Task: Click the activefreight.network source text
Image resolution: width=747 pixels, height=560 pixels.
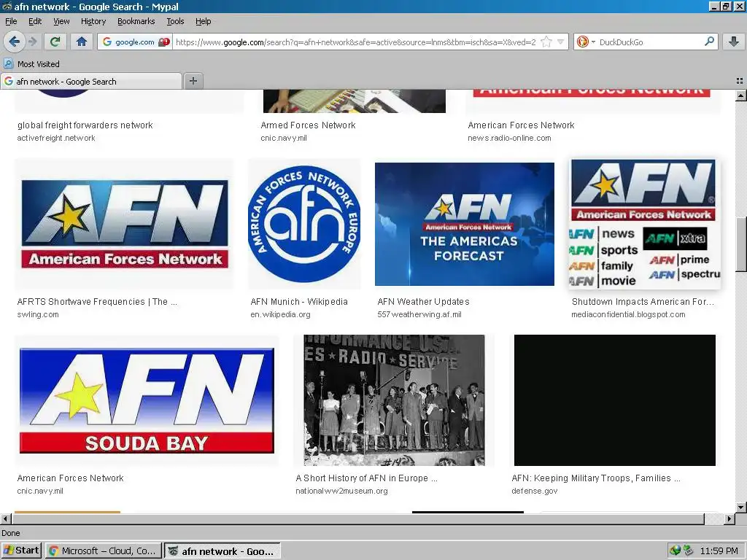Action: 56,138
